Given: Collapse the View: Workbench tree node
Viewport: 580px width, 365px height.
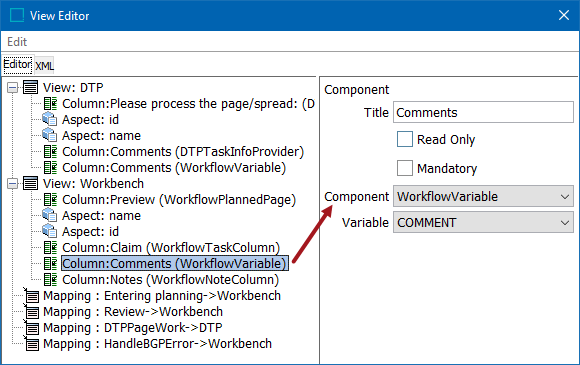Looking at the screenshot, I should pos(13,184).
